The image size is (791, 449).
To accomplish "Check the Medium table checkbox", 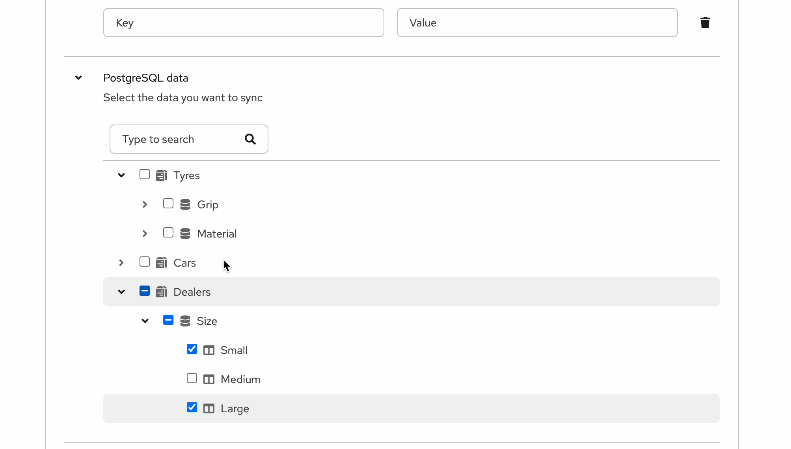I will click(x=192, y=379).
